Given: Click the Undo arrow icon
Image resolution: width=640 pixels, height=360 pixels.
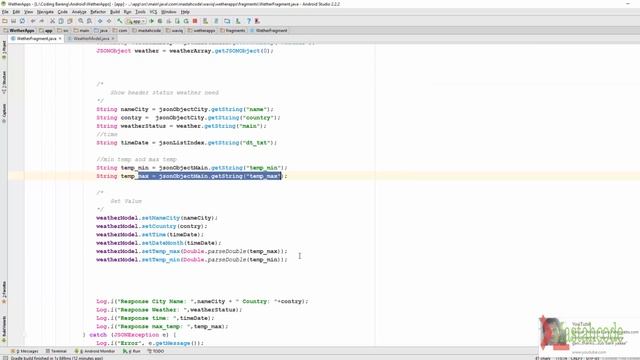Looking at the screenshot, I should pos(33,21).
